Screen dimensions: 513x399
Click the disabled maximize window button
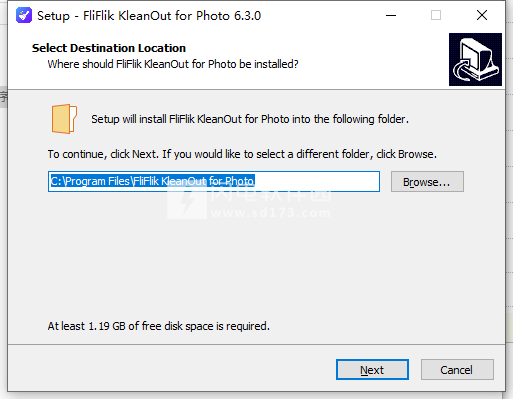click(x=436, y=15)
